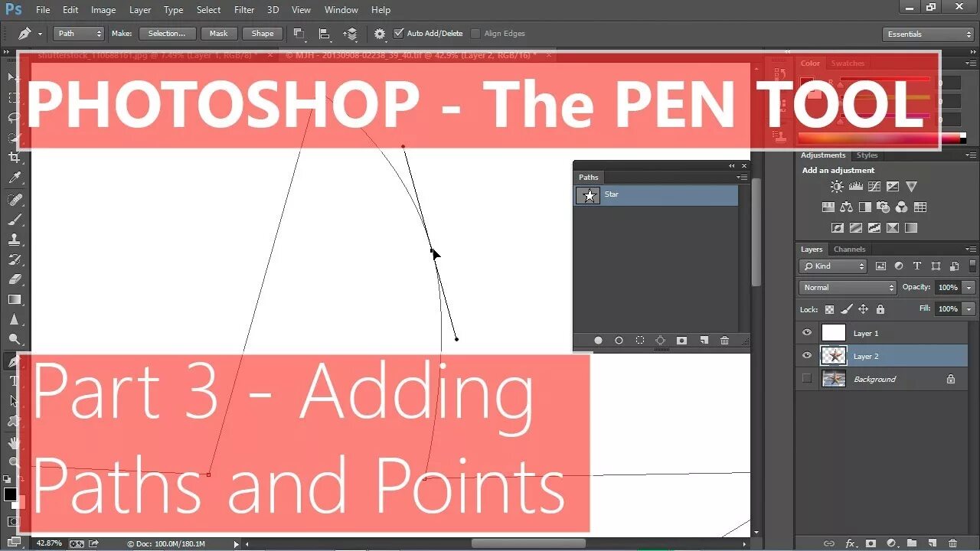Viewport: 980px width, 551px height.
Task: Open path arrangement options
Action: (x=350, y=34)
